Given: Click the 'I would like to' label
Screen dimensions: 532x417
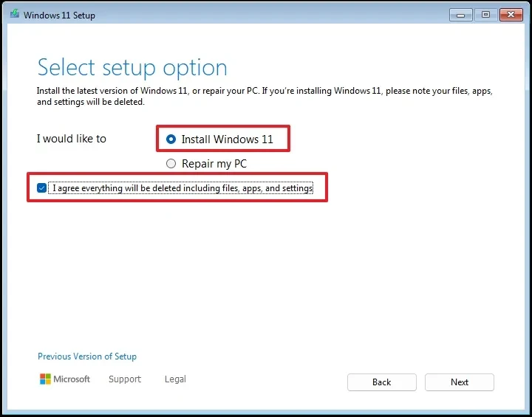Looking at the screenshot, I should click(x=72, y=139).
